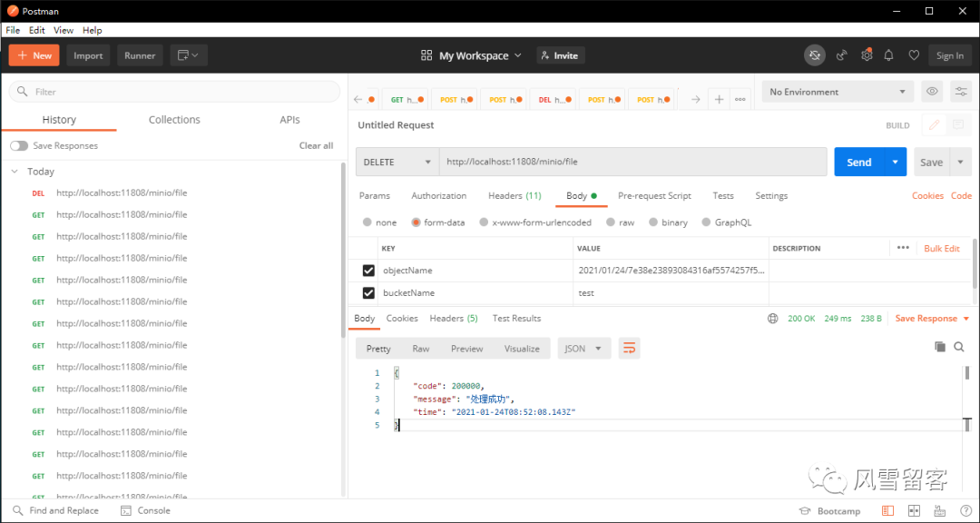
Task: Open the Runner
Action: (140, 55)
